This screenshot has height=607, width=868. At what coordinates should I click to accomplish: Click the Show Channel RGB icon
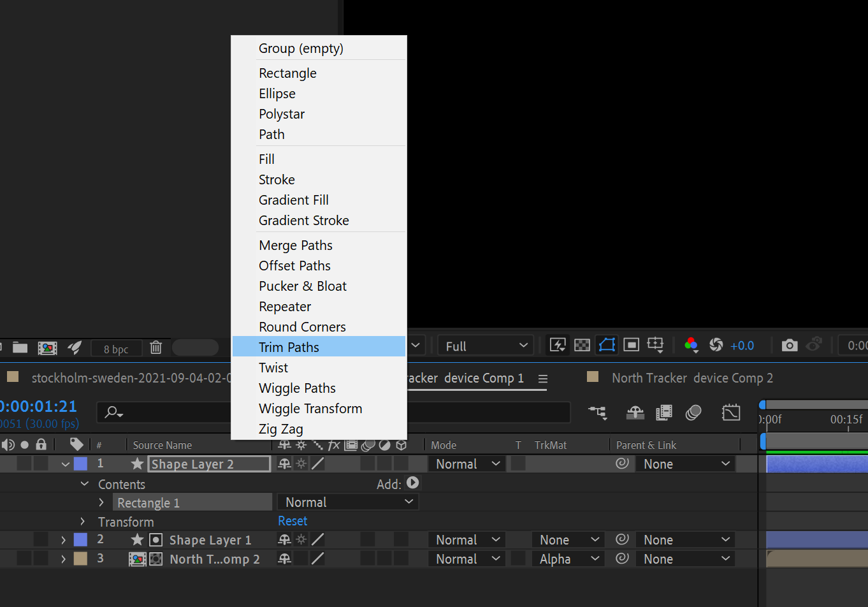click(691, 345)
